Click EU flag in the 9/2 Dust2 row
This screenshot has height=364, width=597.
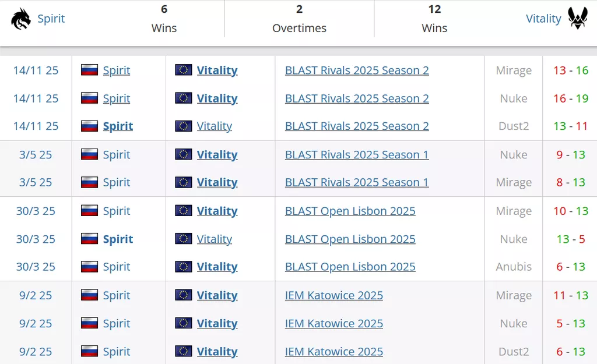point(184,351)
